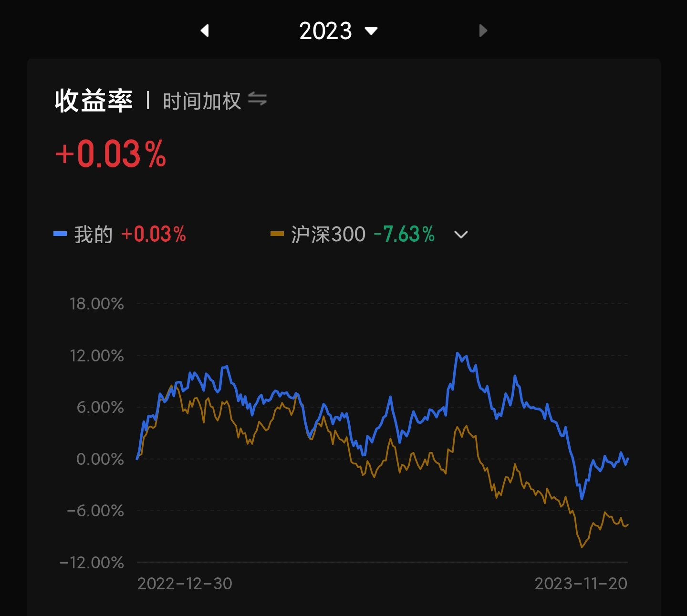The width and height of the screenshot is (687, 616).
Task: Select the 收益率 heading
Action: [x=94, y=101]
